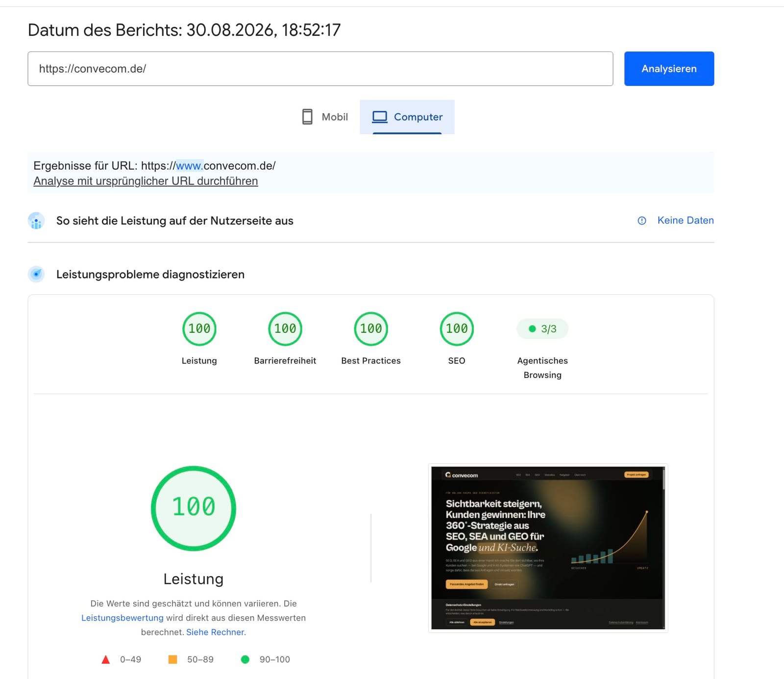Click the user experience people icon
This screenshot has height=679, width=784.
point(36,221)
